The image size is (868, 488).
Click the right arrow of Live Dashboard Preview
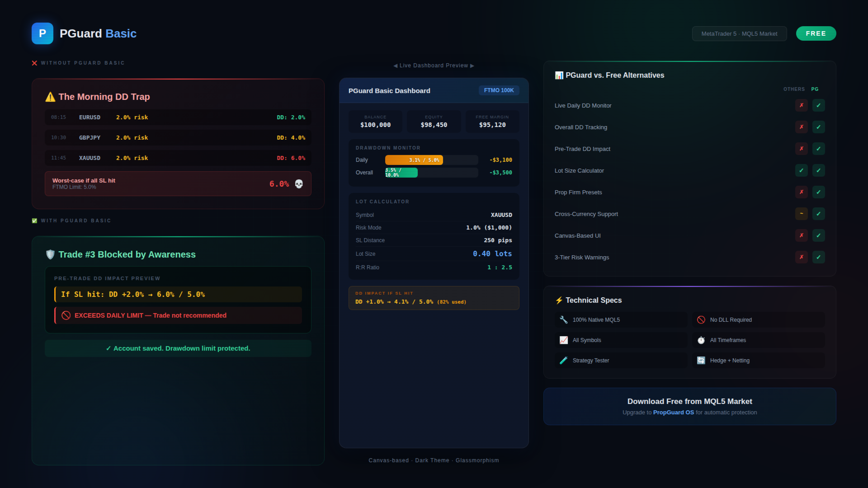(x=472, y=66)
